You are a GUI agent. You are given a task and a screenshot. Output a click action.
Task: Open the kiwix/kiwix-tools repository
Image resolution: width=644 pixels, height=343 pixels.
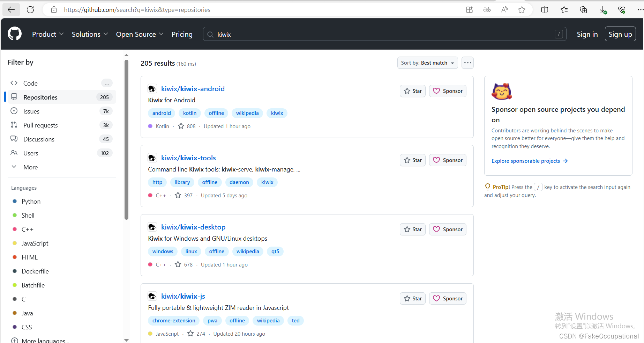(x=188, y=158)
